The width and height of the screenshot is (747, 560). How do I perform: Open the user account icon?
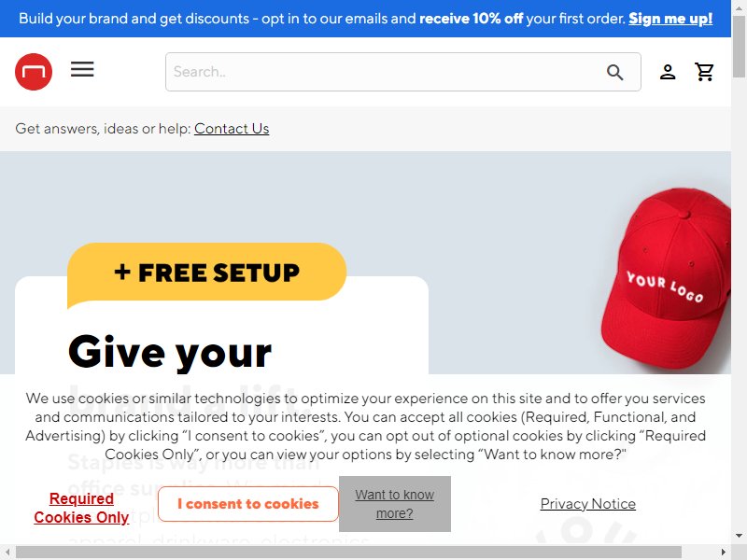pyautogui.click(x=668, y=73)
